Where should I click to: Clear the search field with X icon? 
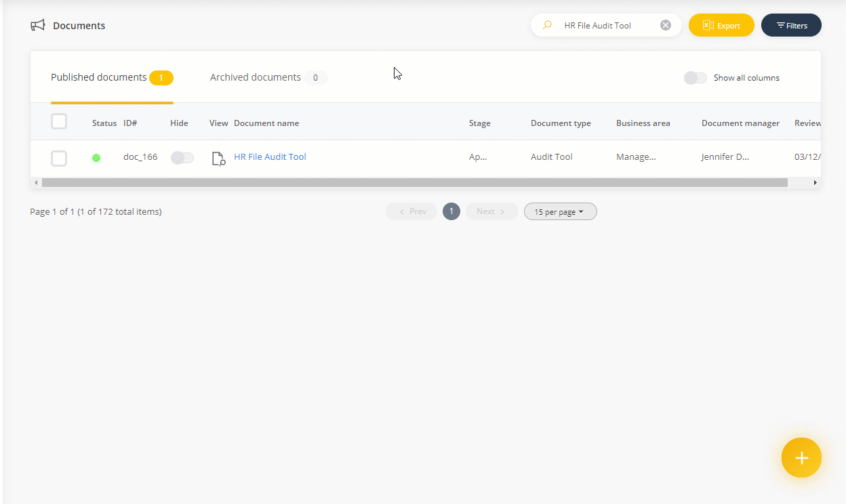[666, 26]
